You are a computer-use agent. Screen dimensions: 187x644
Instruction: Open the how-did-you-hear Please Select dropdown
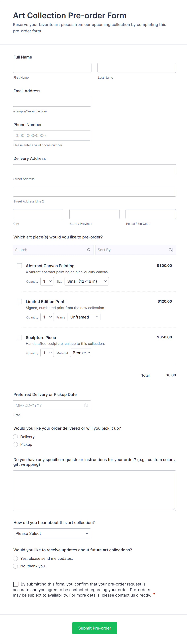[52, 533]
